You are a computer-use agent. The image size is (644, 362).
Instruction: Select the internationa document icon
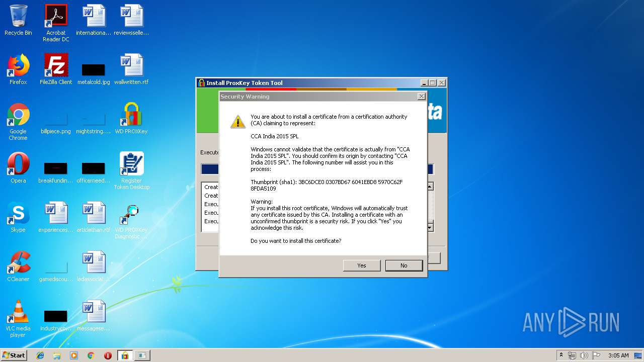(x=94, y=20)
